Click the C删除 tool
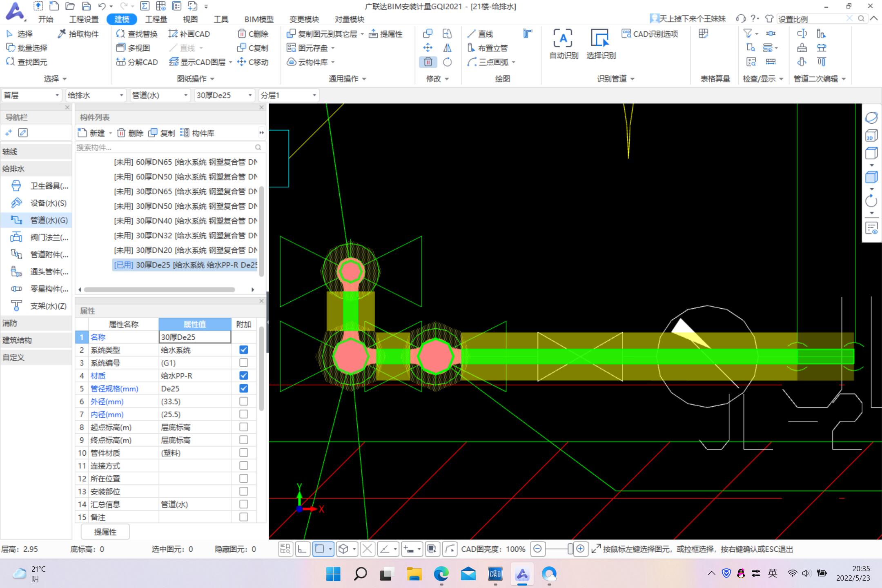882x588 pixels. (x=253, y=34)
